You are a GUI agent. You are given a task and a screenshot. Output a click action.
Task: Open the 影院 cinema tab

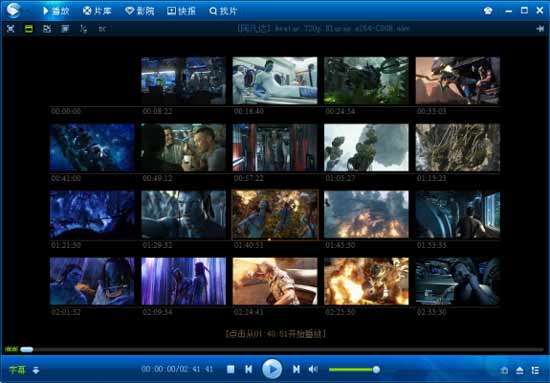point(140,11)
